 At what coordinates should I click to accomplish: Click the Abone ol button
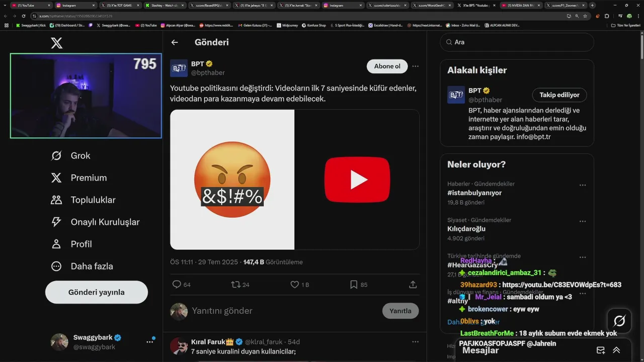387,66
